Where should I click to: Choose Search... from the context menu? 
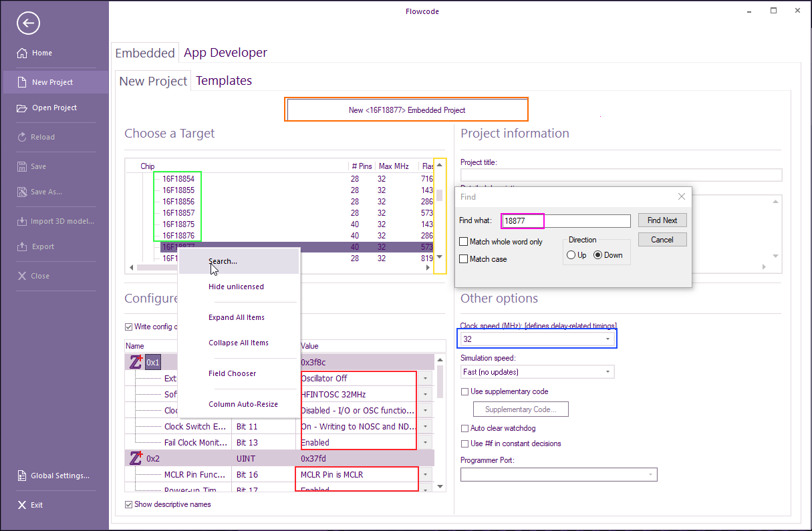(x=239, y=261)
